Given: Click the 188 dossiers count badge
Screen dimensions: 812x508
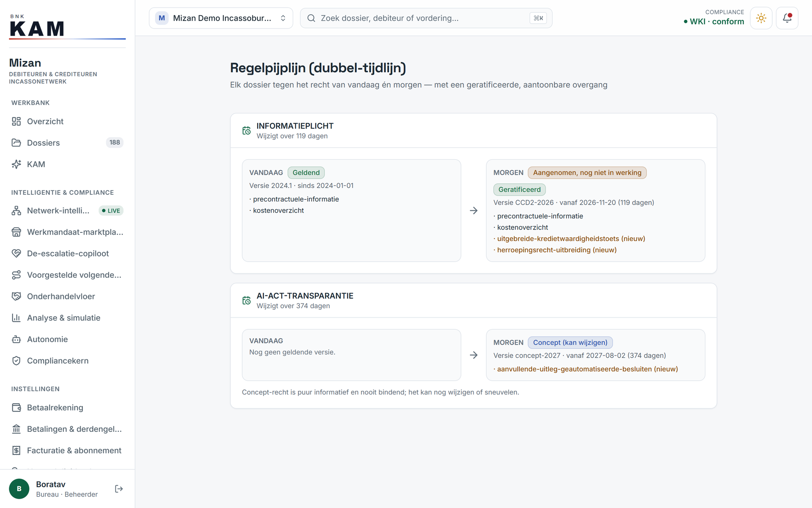Looking at the screenshot, I should coord(115,143).
